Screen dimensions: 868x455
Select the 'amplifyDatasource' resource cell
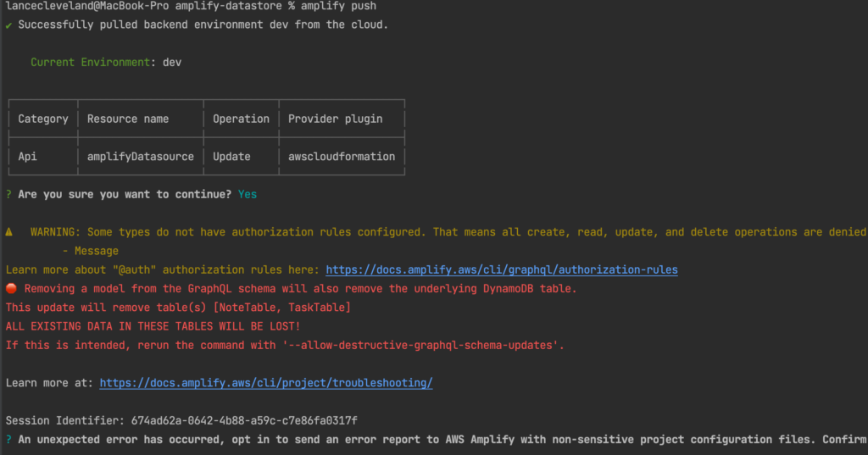pos(141,157)
